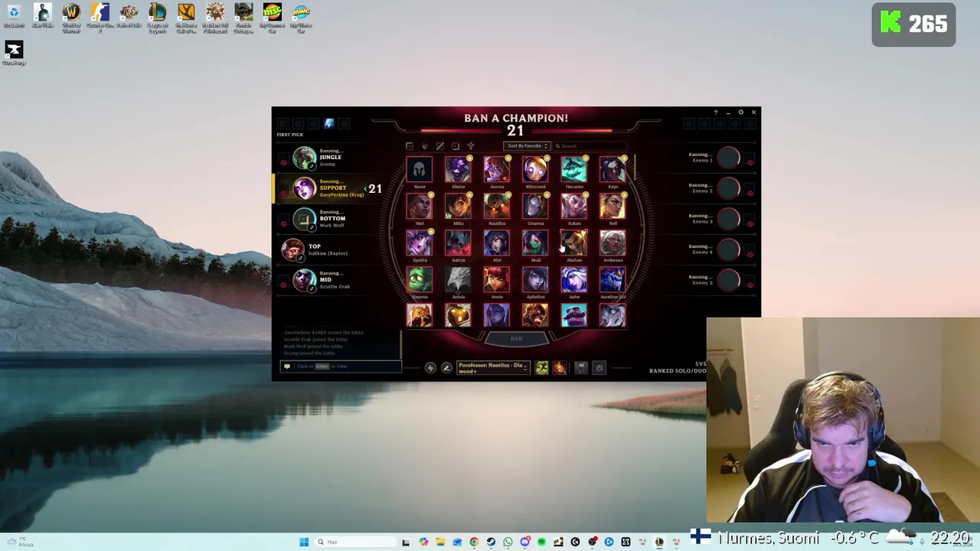Change the first summoner spell slot

click(x=542, y=368)
